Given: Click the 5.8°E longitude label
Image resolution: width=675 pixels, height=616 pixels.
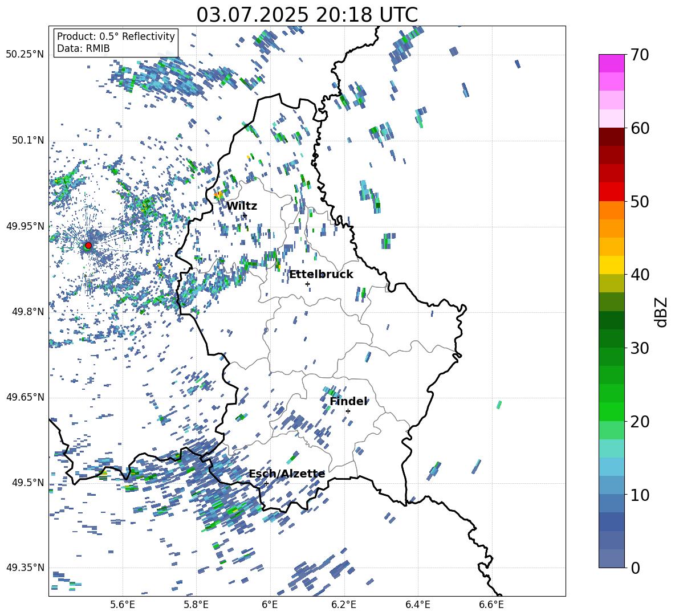Looking at the screenshot, I should coord(196,605).
